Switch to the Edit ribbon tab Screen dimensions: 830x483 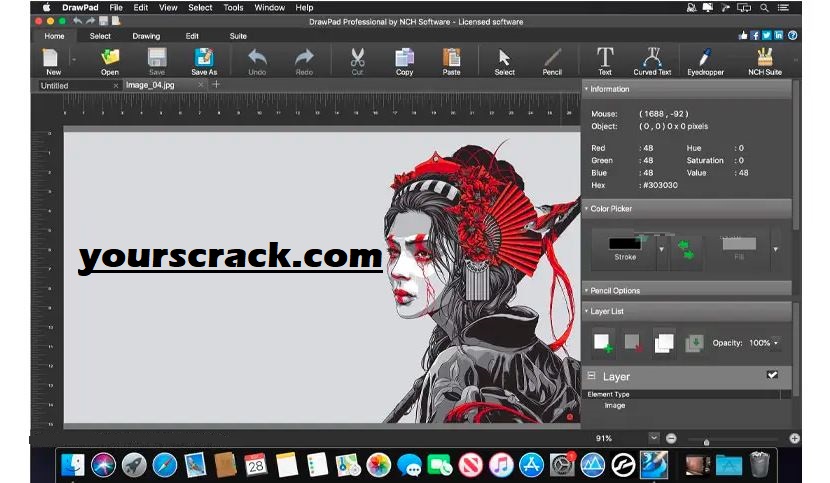(192, 36)
